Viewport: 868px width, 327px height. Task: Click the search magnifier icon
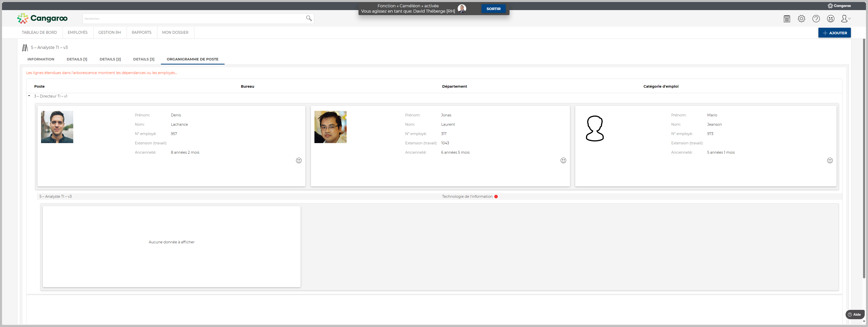coord(309,18)
